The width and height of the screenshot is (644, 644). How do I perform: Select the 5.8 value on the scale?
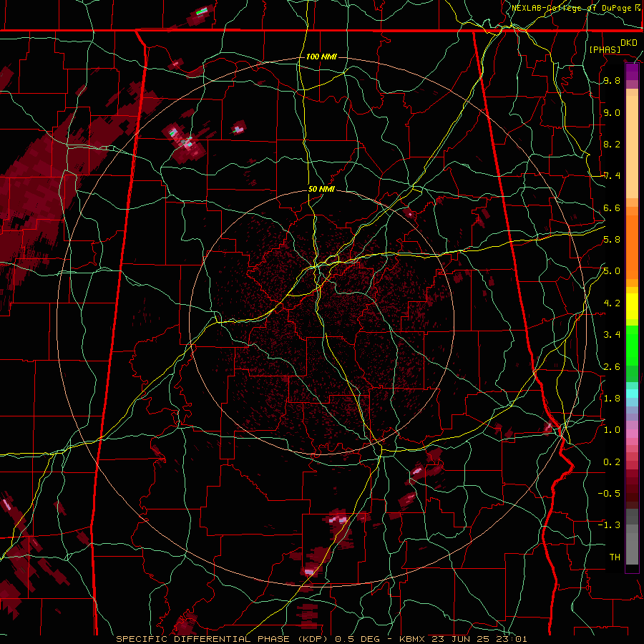[x=612, y=240]
